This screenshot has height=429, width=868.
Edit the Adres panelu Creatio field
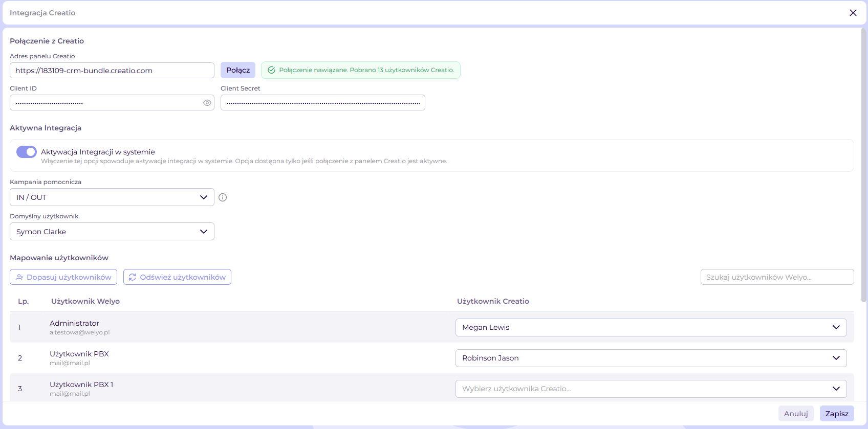(112, 71)
